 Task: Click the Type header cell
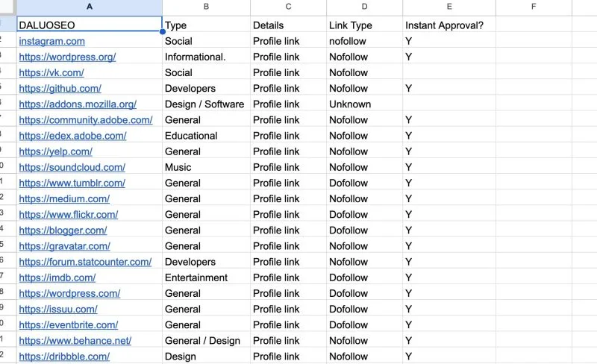207,25
